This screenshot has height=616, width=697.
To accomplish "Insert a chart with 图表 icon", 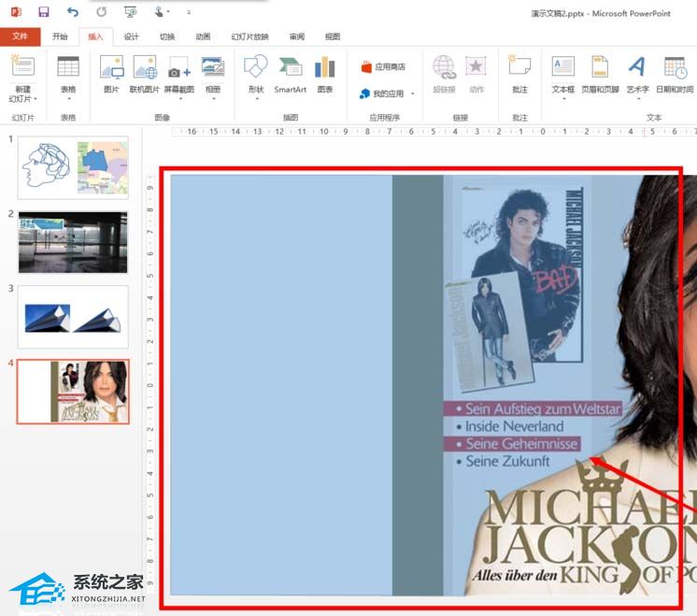I will 324,74.
